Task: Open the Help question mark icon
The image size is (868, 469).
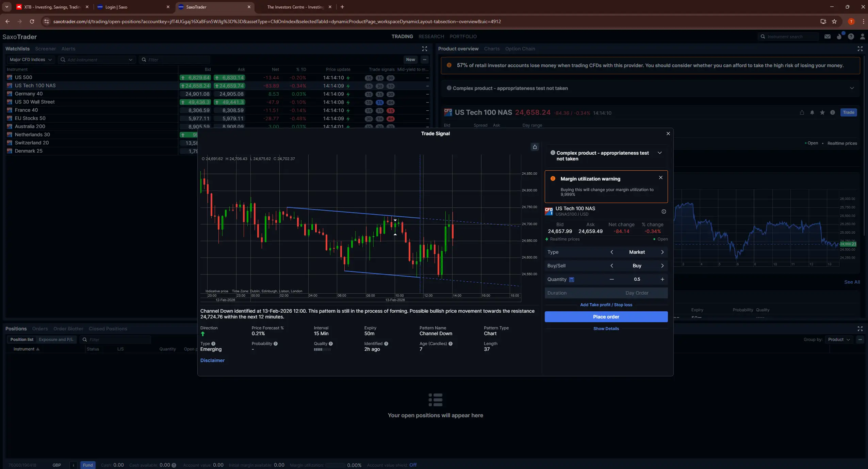Action: pos(851,36)
